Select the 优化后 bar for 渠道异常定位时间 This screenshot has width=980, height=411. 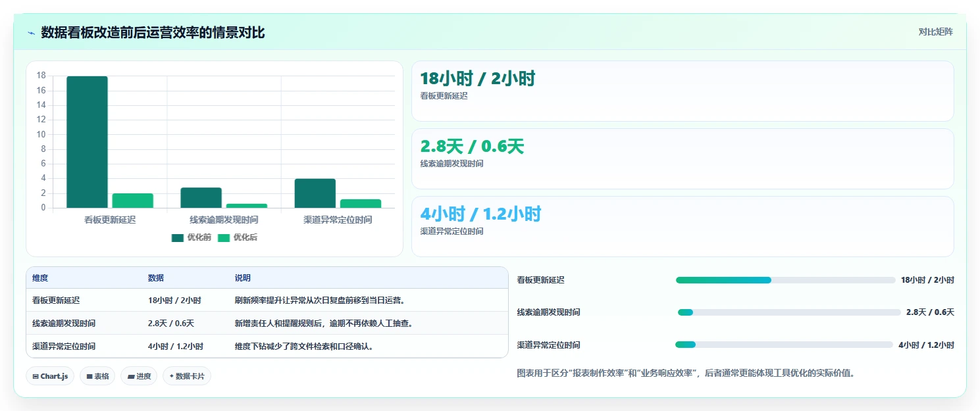tap(361, 204)
